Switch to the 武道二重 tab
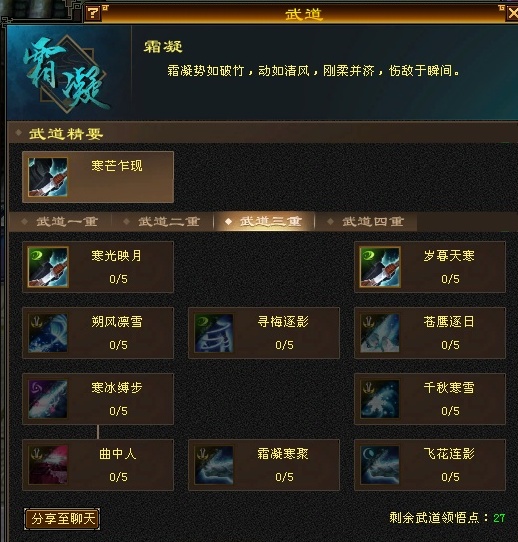Image resolution: width=518 pixels, height=542 pixels. pos(162,222)
